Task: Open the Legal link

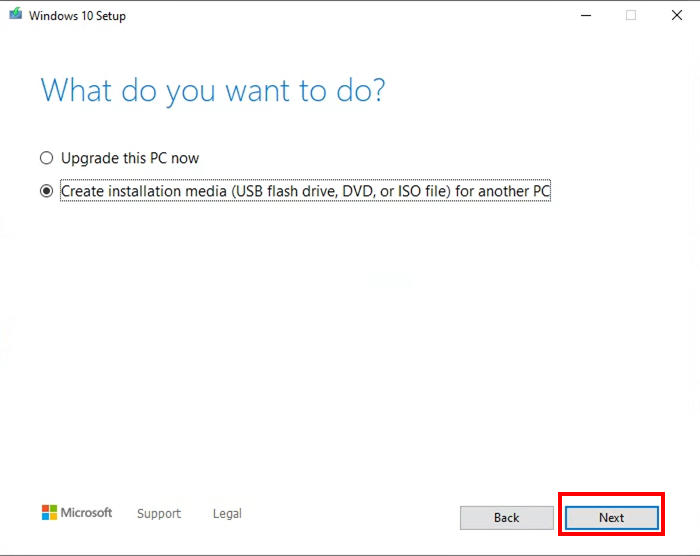Action: 227,514
